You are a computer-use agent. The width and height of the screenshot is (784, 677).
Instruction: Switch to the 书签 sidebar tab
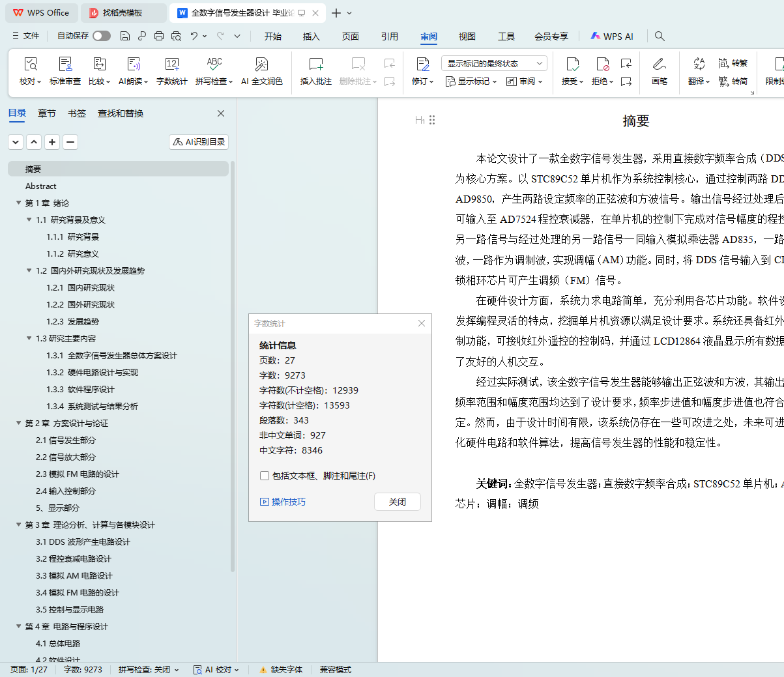(77, 113)
